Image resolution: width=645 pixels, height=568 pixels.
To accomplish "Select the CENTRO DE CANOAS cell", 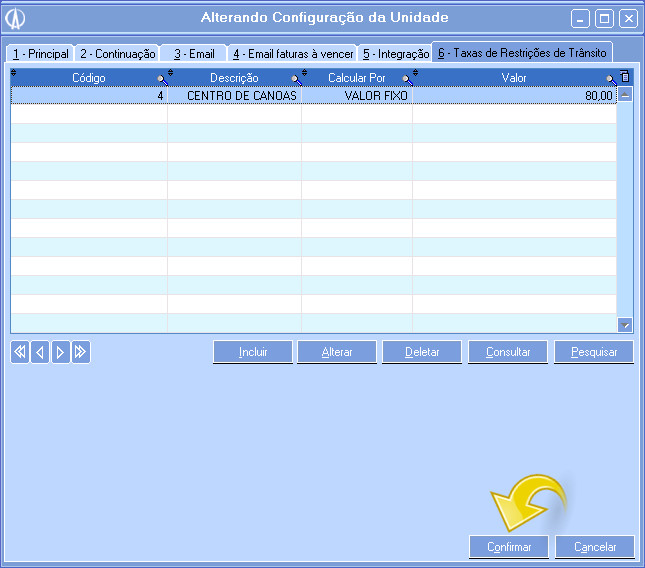I will click(x=234, y=95).
